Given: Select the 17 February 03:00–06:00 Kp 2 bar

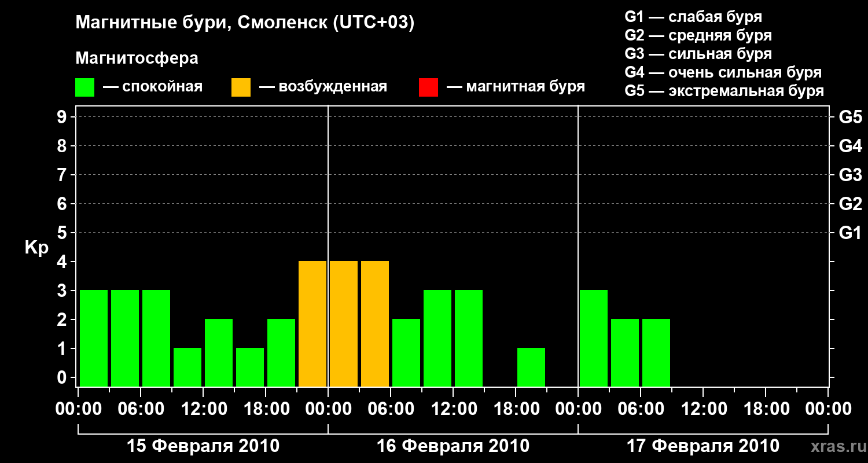Looking at the screenshot, I should [x=625, y=352].
